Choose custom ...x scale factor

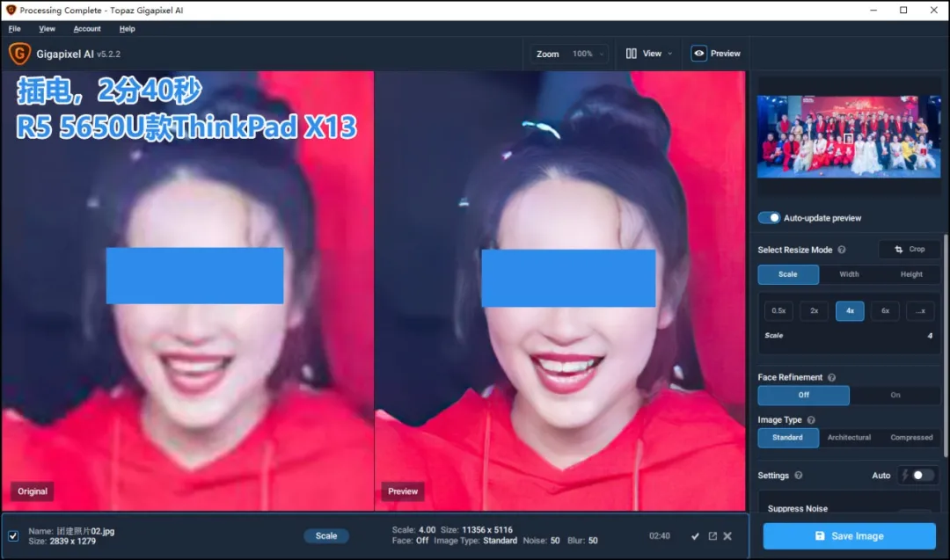point(920,311)
